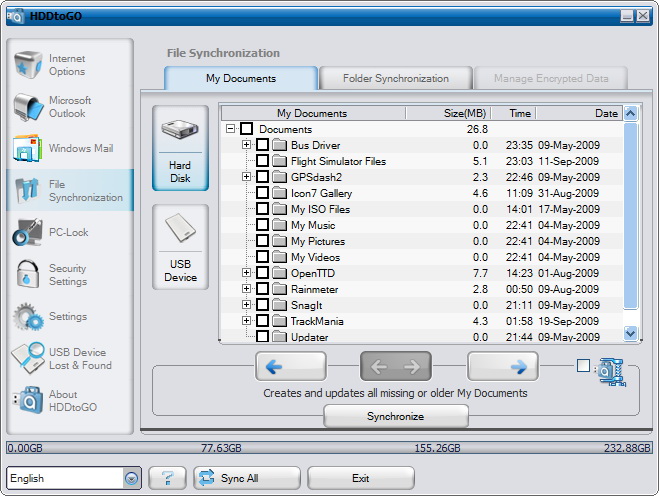Sort by the Time column header

(514, 113)
